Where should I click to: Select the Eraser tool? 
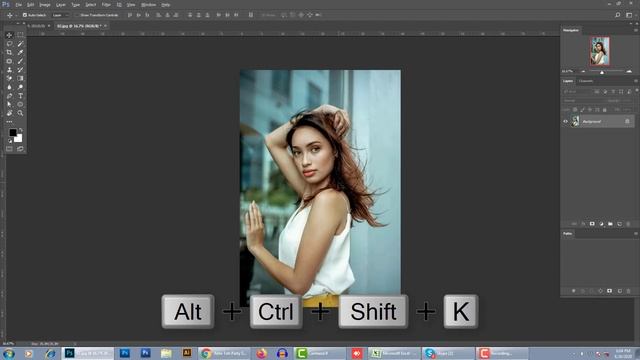coord(9,78)
